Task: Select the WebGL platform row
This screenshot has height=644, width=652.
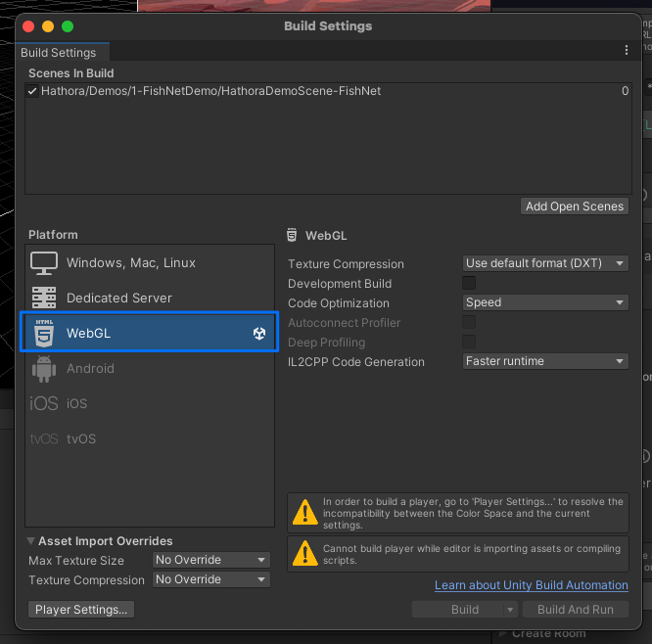Action: click(x=150, y=333)
